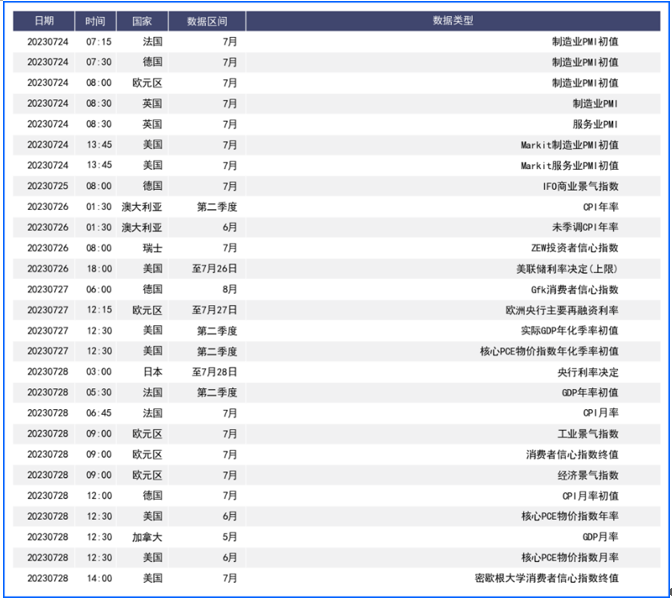Click the 20230725 date cell
Screen dimensions: 672x598
[x=48, y=186]
